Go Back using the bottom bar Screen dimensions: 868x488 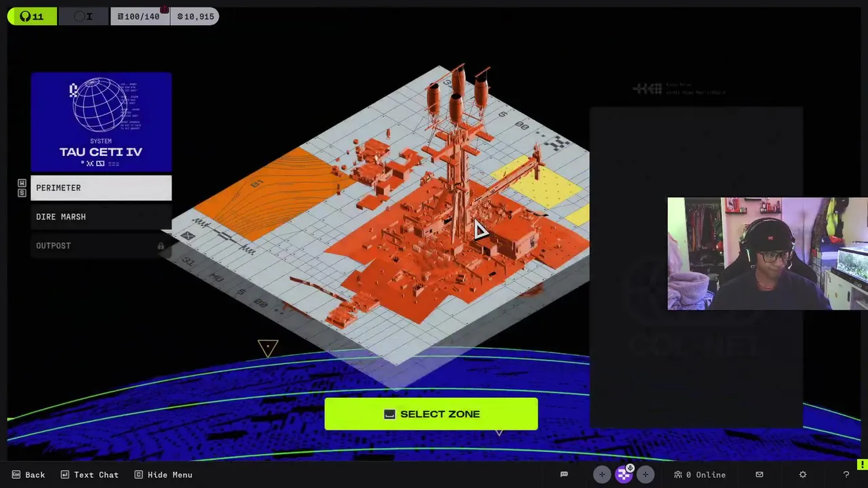[28, 474]
